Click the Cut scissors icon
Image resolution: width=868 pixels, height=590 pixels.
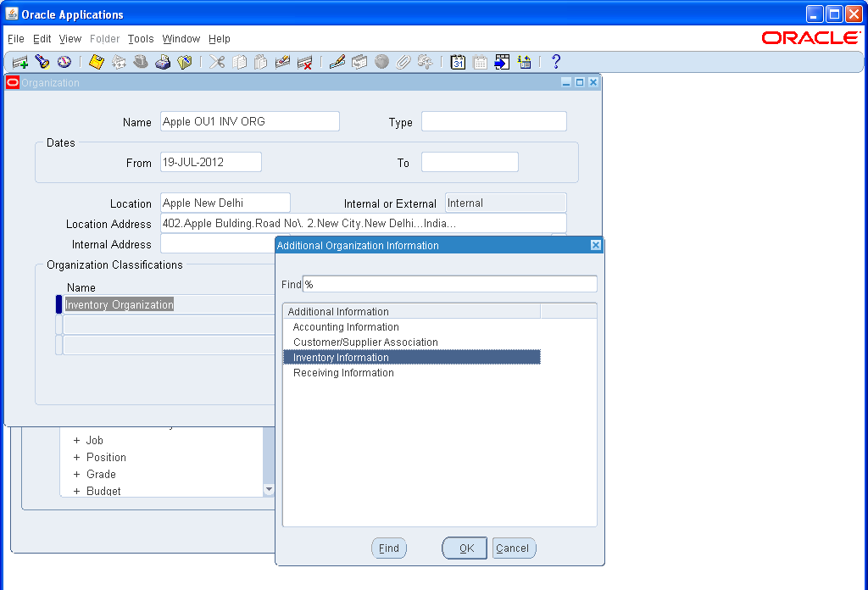[217, 62]
